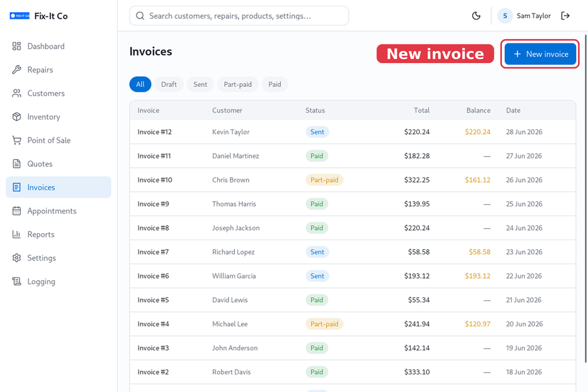This screenshot has height=392, width=588.
Task: Click customer Robert Davis
Action: coord(231,372)
